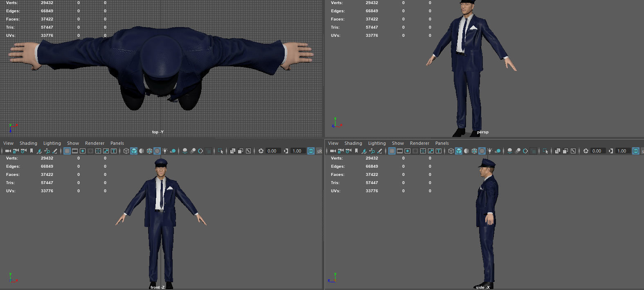Click Select Camera icon in side panel

tap(333, 151)
